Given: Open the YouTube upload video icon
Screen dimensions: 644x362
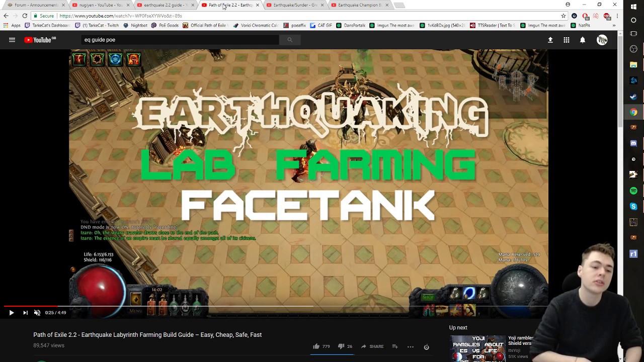Looking at the screenshot, I should pyautogui.click(x=550, y=40).
